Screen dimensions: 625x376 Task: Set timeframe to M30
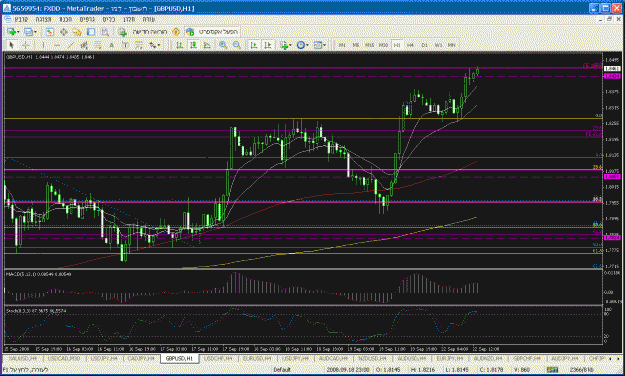383,45
